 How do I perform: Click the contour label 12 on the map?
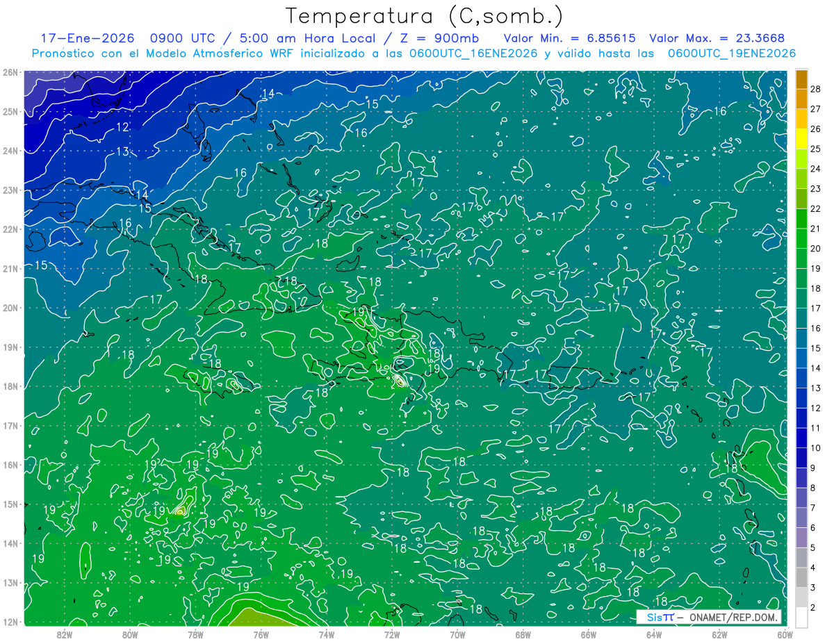pos(122,127)
